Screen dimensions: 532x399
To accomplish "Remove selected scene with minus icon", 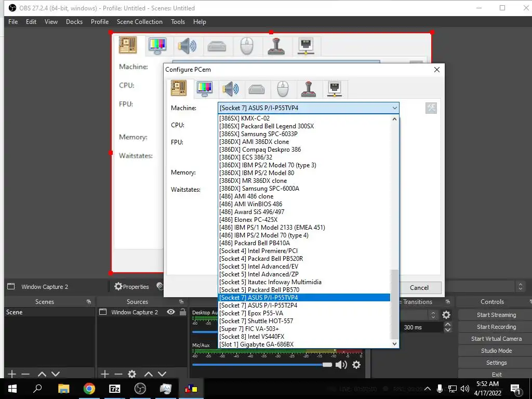I will click(x=25, y=374).
